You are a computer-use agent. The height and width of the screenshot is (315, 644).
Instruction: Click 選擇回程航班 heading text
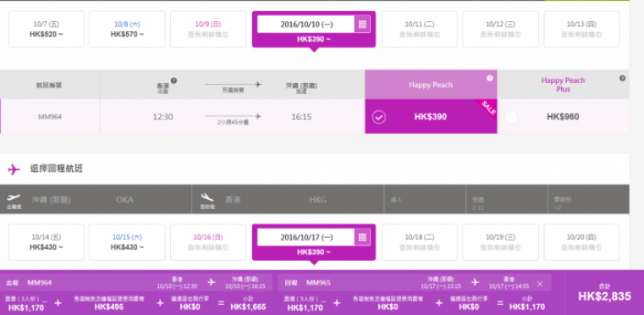[x=57, y=169]
